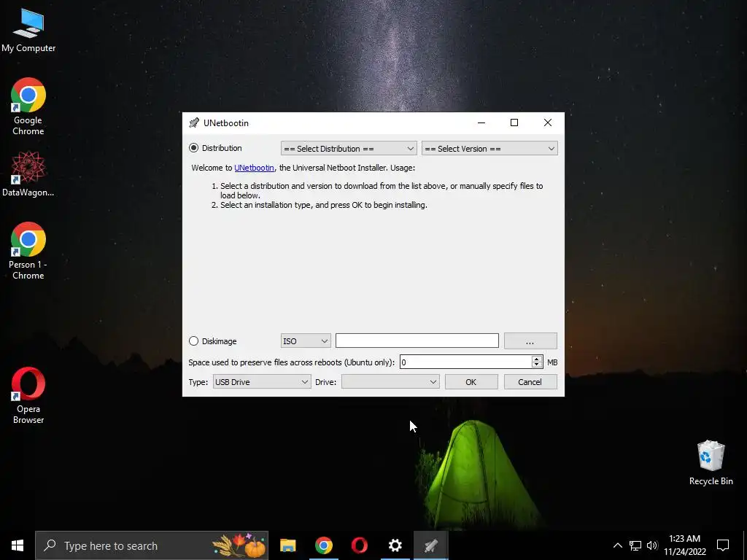Click UNetbootin taskbar icon
This screenshot has width=747, height=560.
pyautogui.click(x=430, y=545)
